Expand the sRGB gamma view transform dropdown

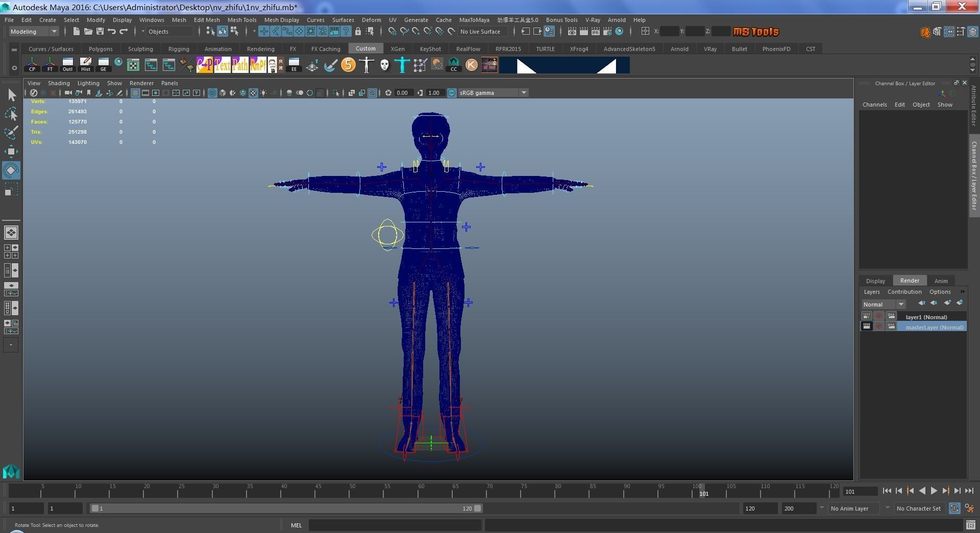click(x=523, y=93)
